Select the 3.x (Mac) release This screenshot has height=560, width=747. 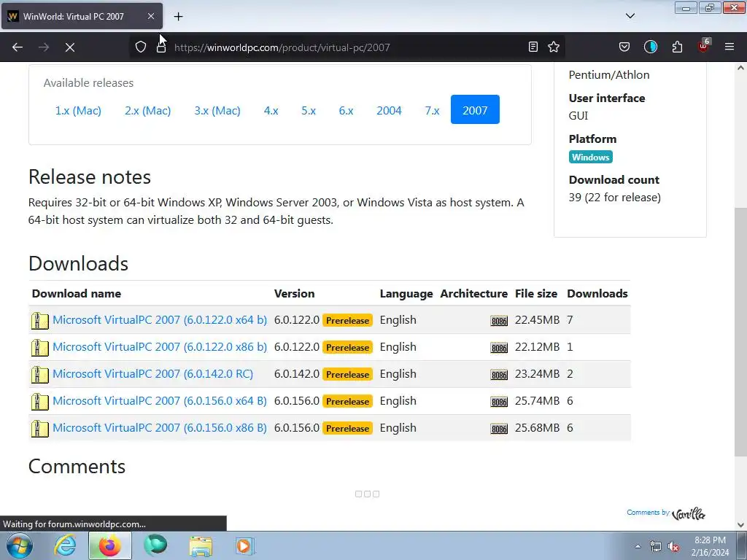click(x=217, y=111)
